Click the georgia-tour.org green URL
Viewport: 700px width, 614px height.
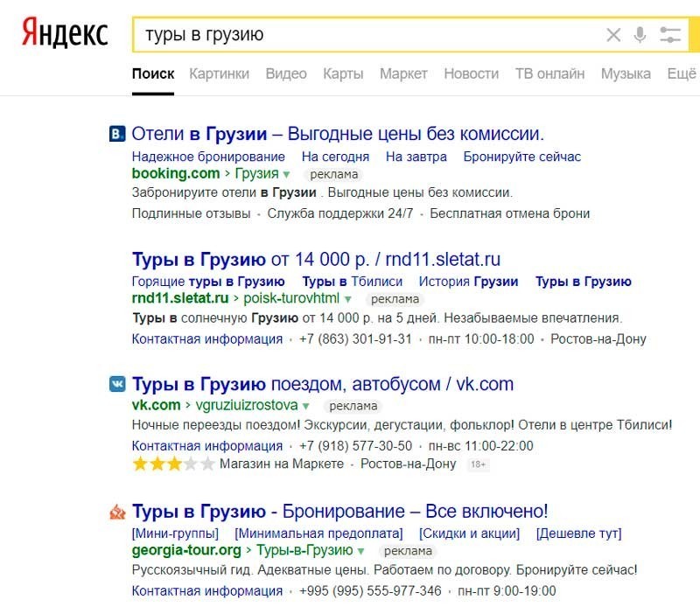click(x=186, y=550)
